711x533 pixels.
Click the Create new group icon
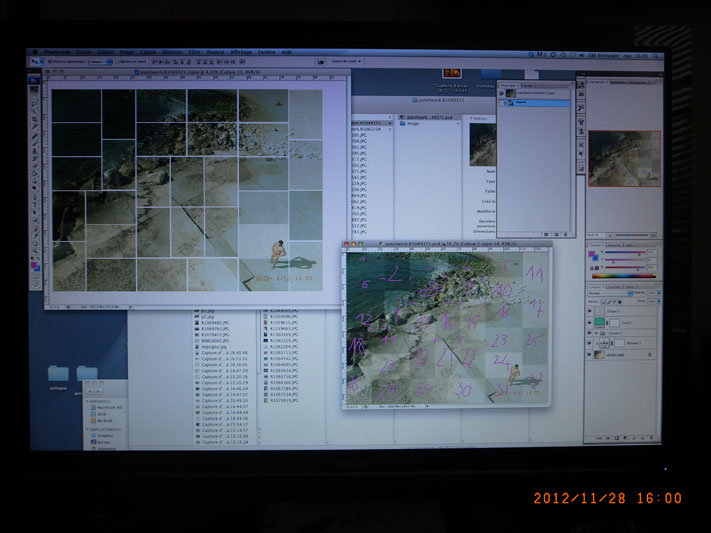[x=634, y=438]
